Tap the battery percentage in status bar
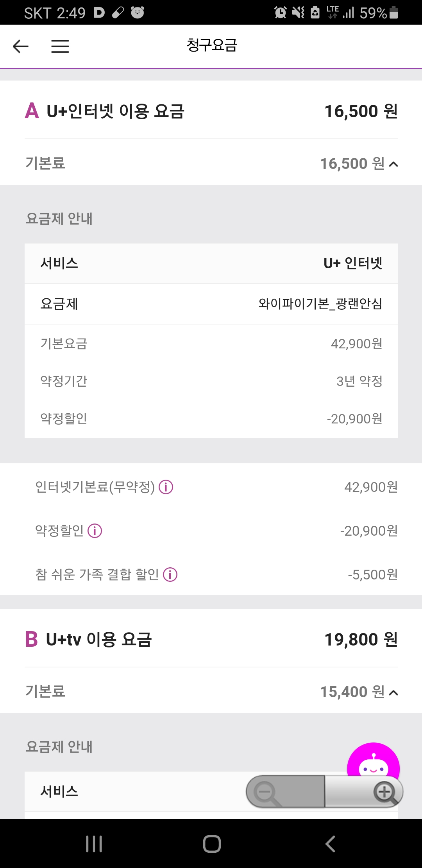The image size is (422, 868). [373, 13]
